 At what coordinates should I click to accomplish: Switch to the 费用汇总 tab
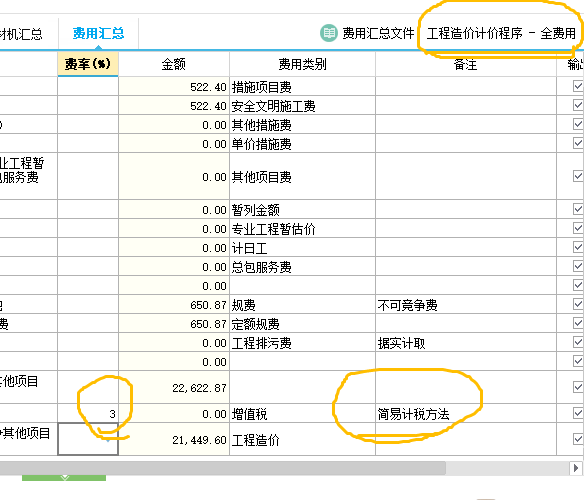[98, 34]
